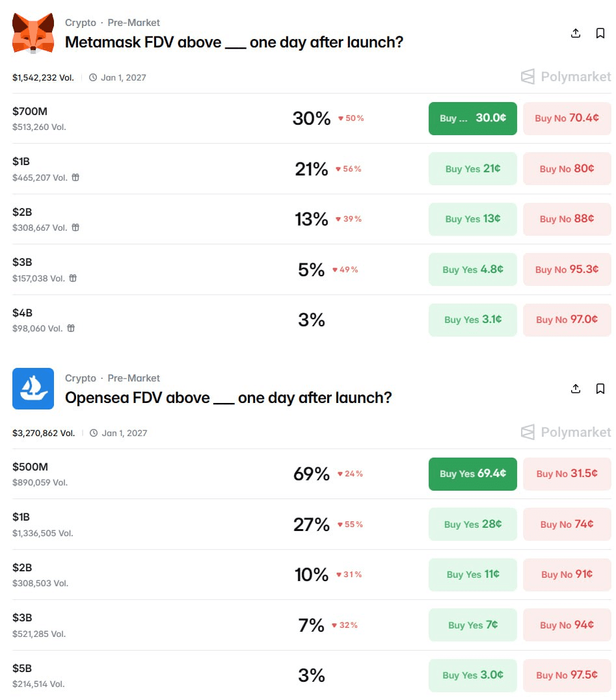
Task: Click the Opensea ship logo
Action: coord(33,389)
